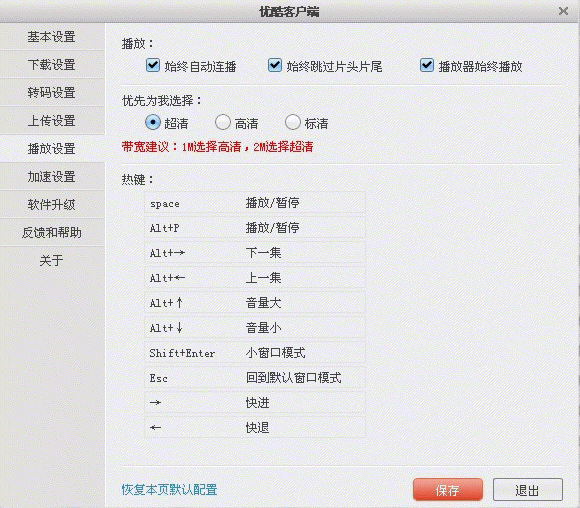Screen dimensions: 580x508
Task: Uncheck 始终自动连播 checkbox
Action: click(153, 65)
